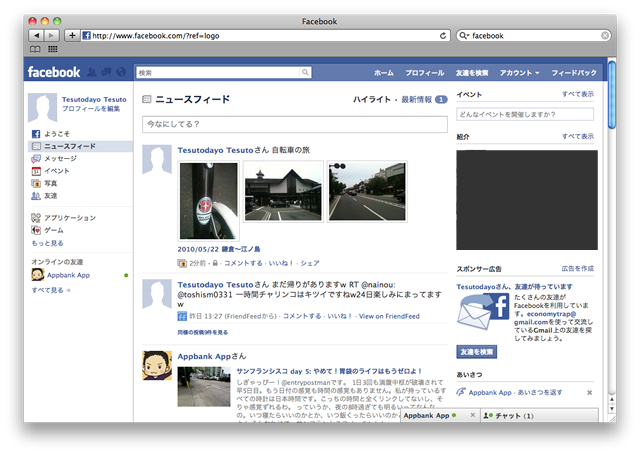Screen dimensions: 640x455
Task: Open Tesutodayo Tesuto sidebar profile picture
Action: [42, 107]
